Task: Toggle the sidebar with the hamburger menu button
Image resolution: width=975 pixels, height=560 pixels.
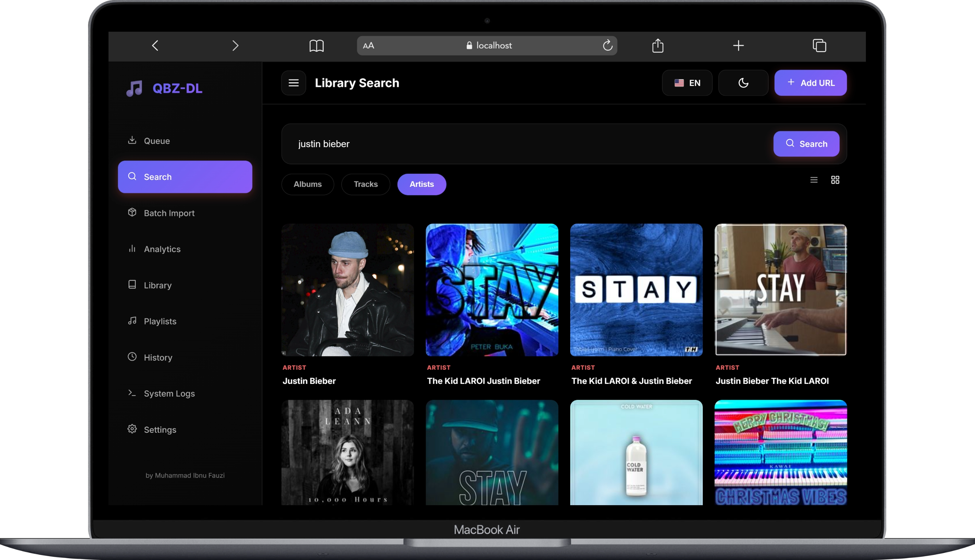Action: pyautogui.click(x=293, y=83)
